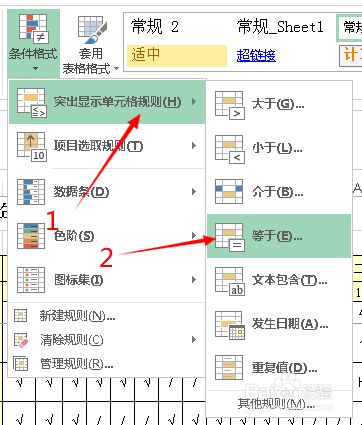Screen dimensions: 362x425
Task: Open 突出显示单元格规则(H) menu entry
Action: [x=107, y=102]
